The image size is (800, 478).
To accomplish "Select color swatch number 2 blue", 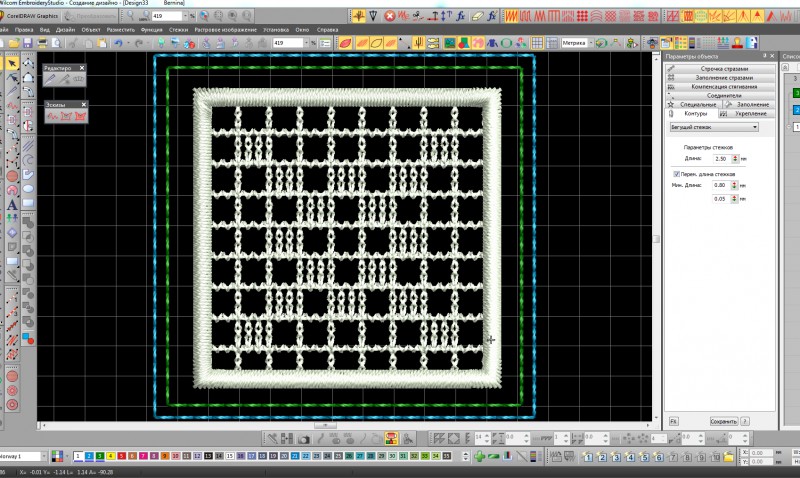I will click(89, 456).
